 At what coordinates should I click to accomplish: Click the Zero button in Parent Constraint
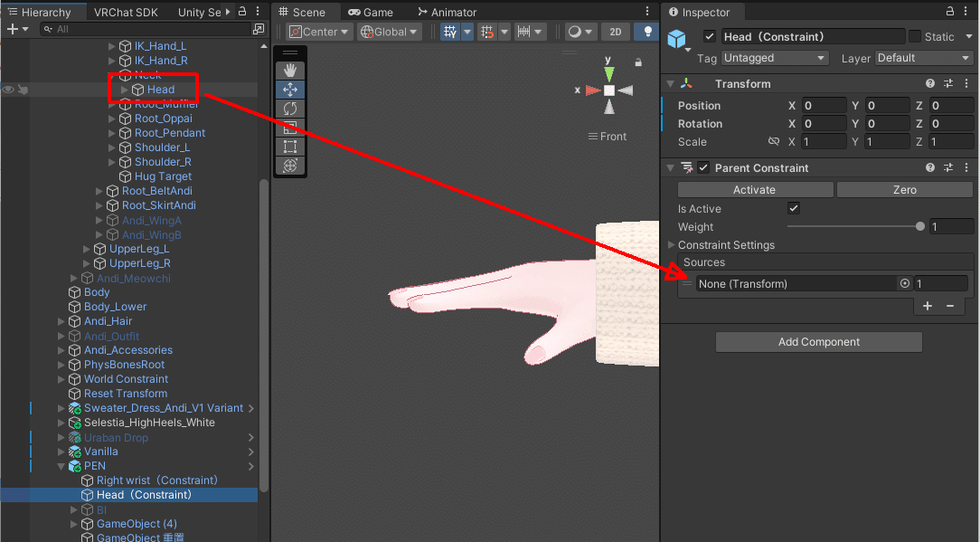(904, 189)
